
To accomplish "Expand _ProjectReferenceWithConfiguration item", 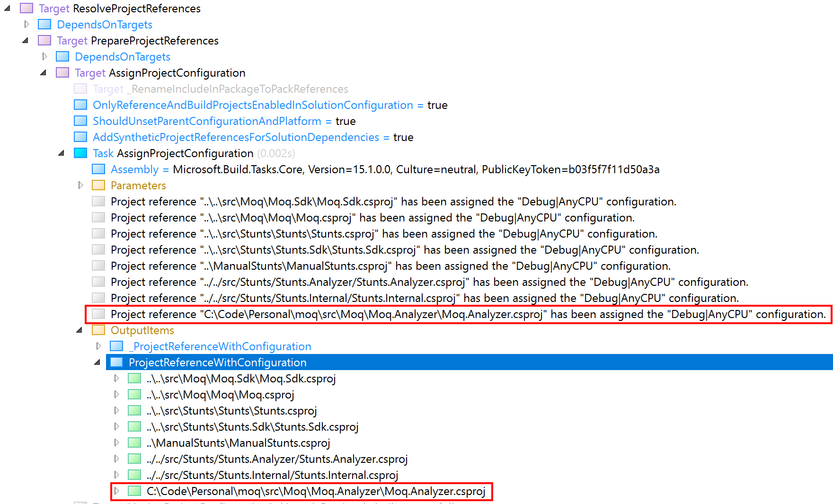I will coord(98,346).
